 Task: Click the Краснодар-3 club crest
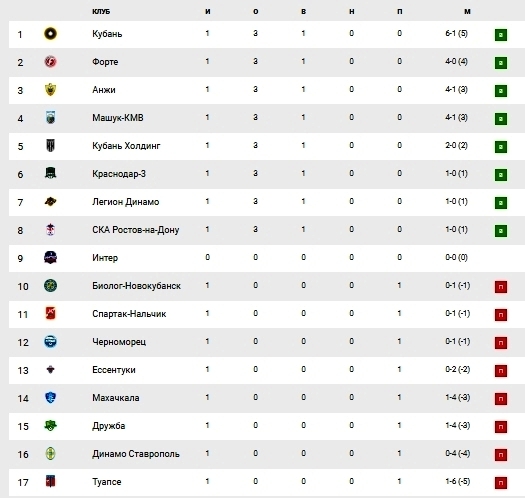tap(51, 173)
